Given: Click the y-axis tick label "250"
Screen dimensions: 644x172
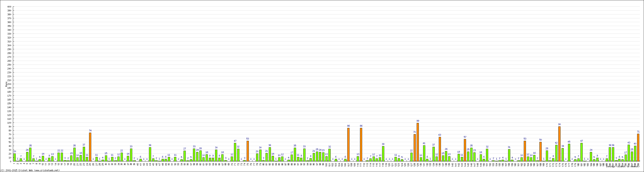Looking at the screenshot, I should [x=9, y=64].
